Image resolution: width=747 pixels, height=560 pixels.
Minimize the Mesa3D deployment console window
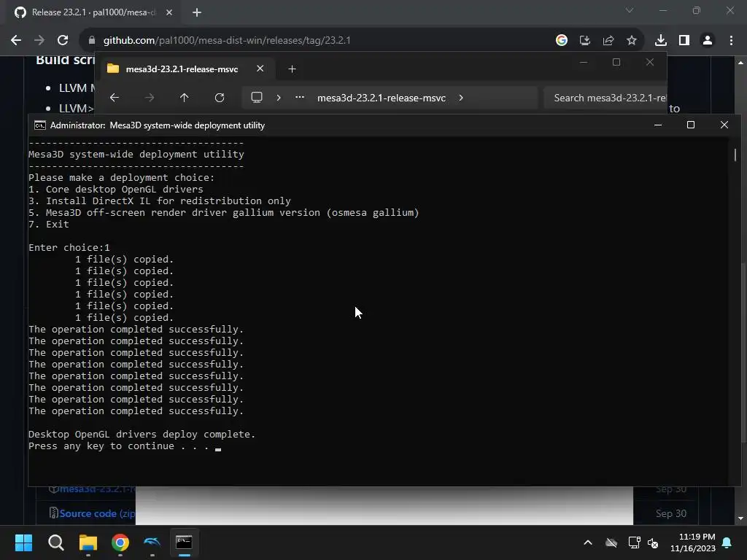(658, 125)
